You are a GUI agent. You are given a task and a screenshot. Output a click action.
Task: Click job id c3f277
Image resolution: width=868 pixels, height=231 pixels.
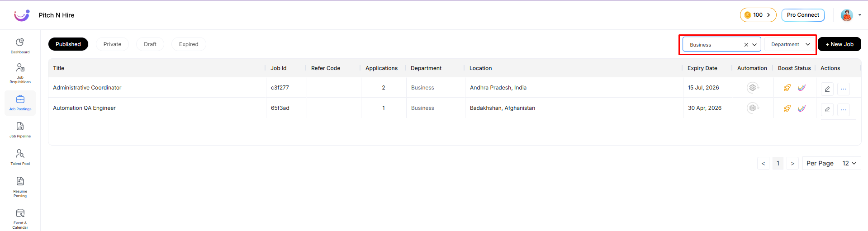(280, 88)
